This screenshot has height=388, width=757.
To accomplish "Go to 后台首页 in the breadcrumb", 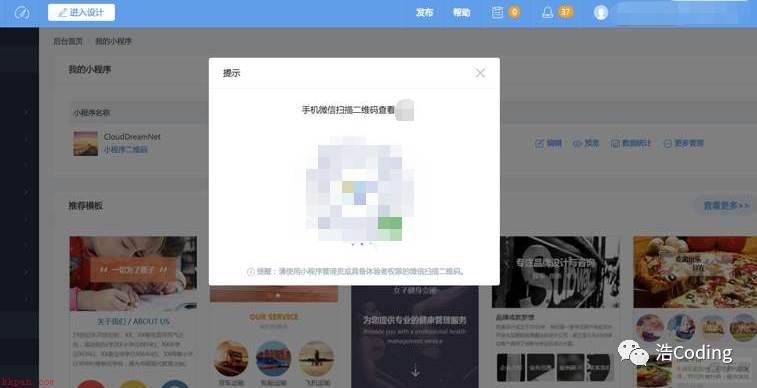I will 68,42.
